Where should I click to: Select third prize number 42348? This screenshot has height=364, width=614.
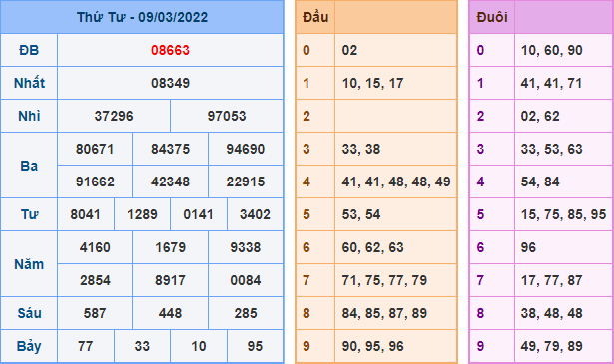170,182
